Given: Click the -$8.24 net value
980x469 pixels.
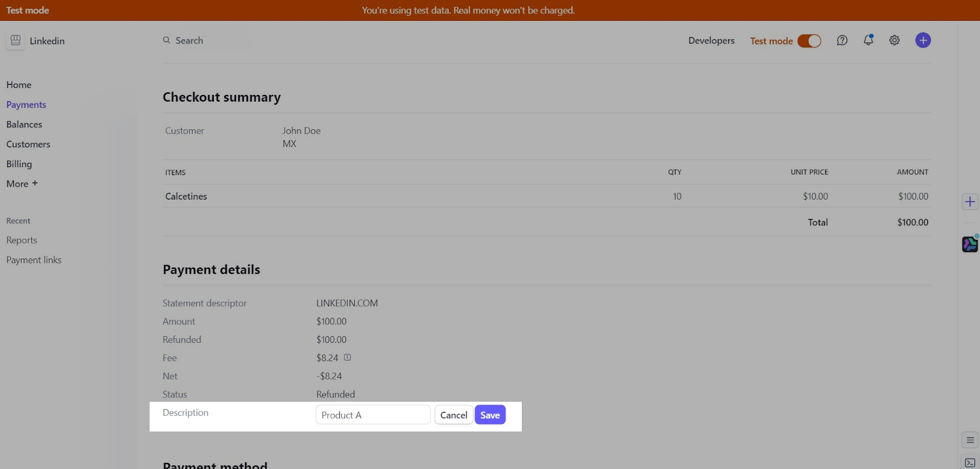Looking at the screenshot, I should [330, 376].
